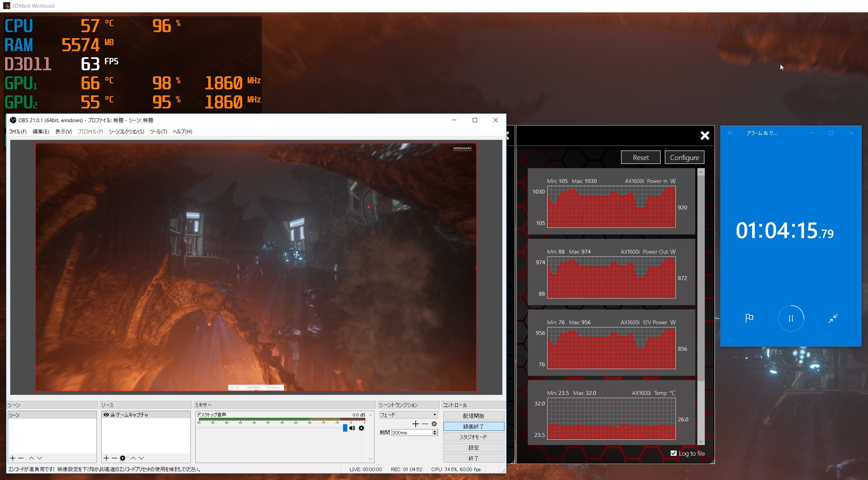This screenshot has height=480, width=868.
Task: Open 表示(V) menu
Action: tap(64, 131)
